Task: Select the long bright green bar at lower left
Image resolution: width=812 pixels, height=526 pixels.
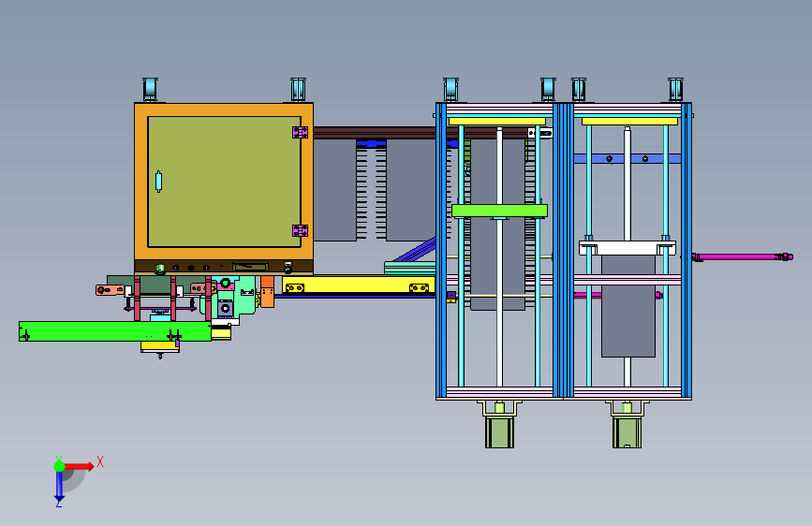Action: click(115, 331)
